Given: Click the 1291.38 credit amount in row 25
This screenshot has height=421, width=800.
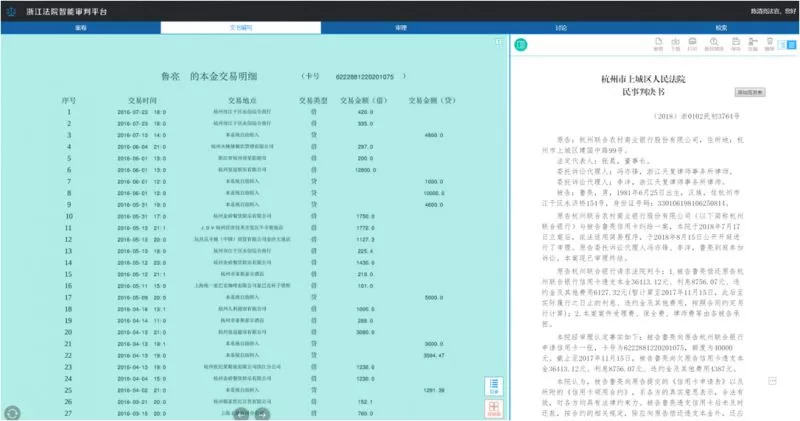Looking at the screenshot, I should pyautogui.click(x=434, y=390).
